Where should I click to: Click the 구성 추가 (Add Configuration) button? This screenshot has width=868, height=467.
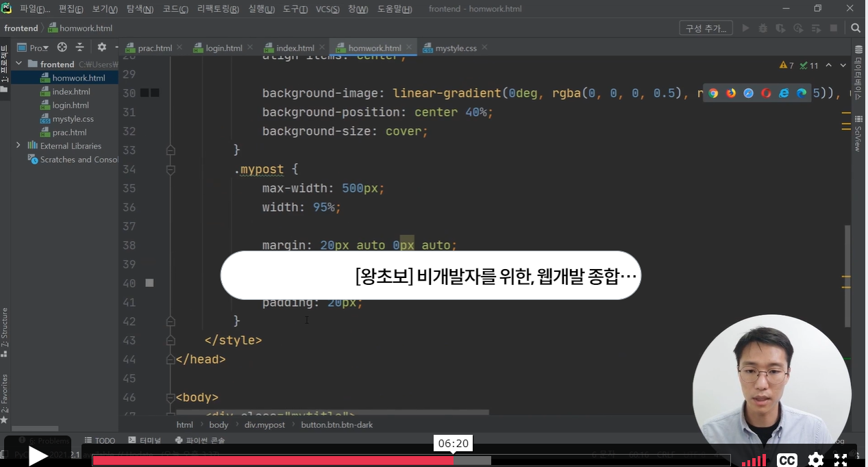(706, 28)
